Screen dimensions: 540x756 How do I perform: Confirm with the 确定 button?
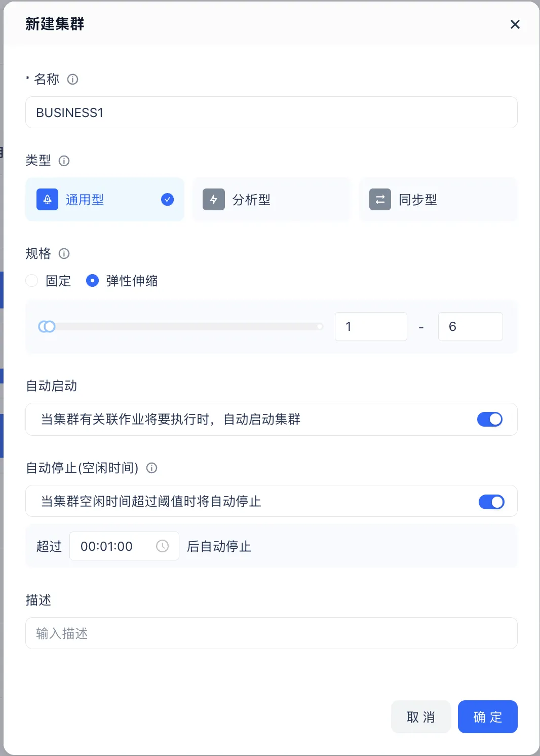tap(487, 716)
